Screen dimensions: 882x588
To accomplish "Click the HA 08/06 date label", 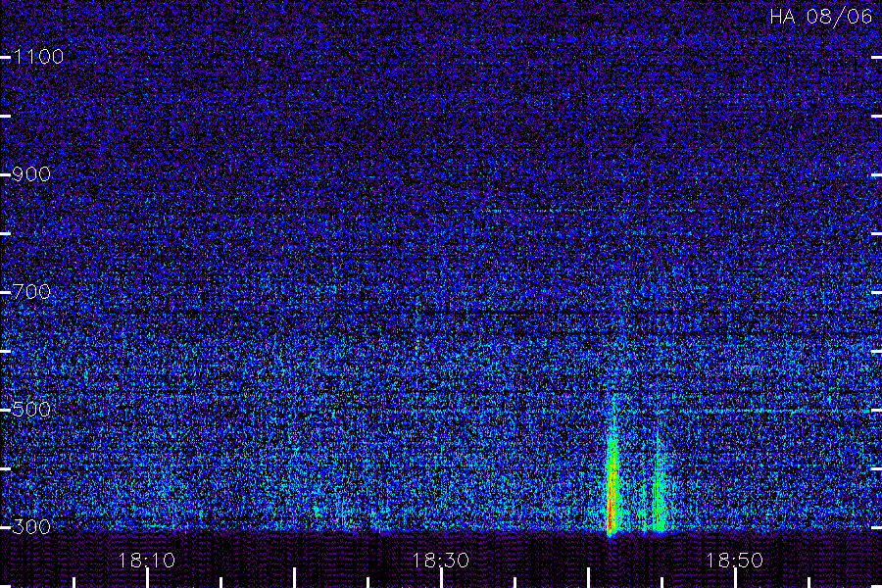I will [820, 17].
